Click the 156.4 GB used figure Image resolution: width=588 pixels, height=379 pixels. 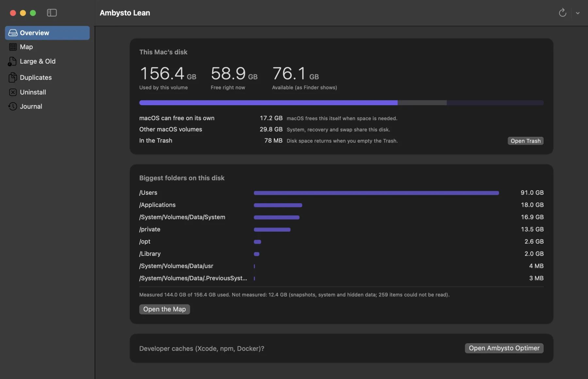pyautogui.click(x=168, y=74)
